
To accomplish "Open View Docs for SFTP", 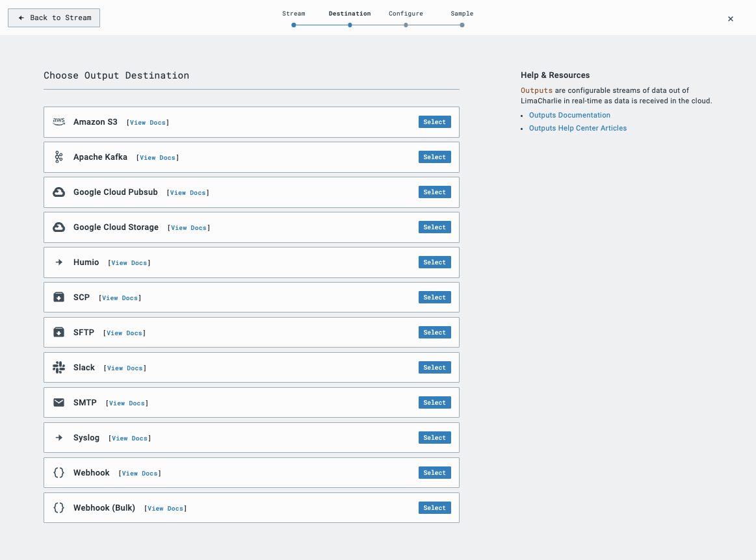I will [x=124, y=333].
